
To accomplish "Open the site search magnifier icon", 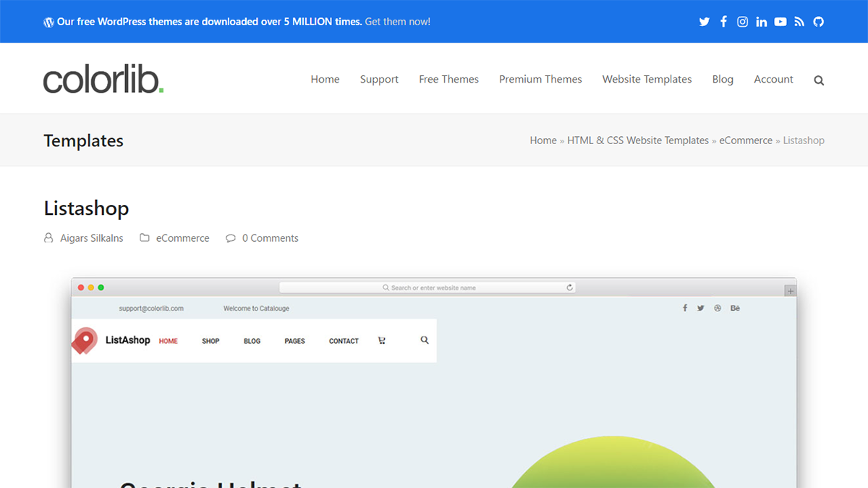I will (818, 80).
